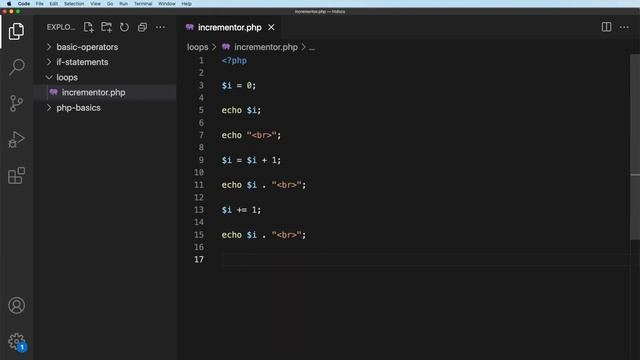Click the 'echo $i;' code on line 5
640x360 pixels.
coord(241,110)
